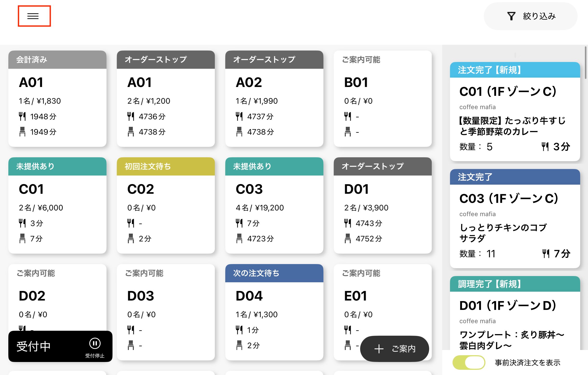Click the plus icon on ご案内 button

pos(379,349)
